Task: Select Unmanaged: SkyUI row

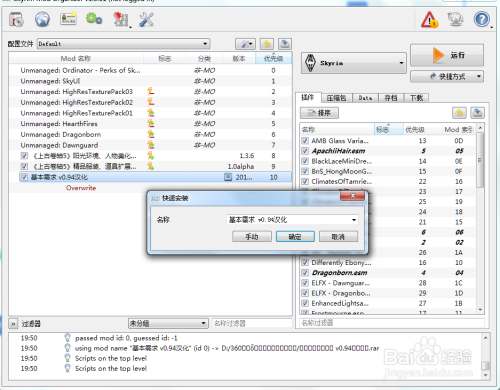Action: 150,81
